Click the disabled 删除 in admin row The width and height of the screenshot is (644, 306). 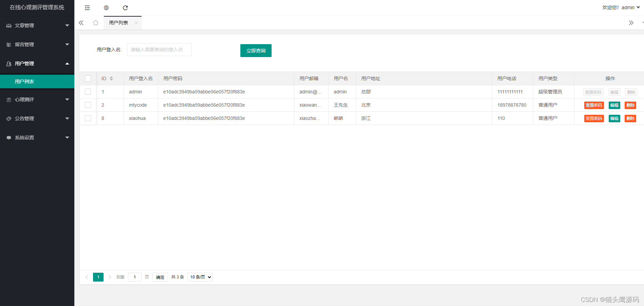[x=631, y=92]
